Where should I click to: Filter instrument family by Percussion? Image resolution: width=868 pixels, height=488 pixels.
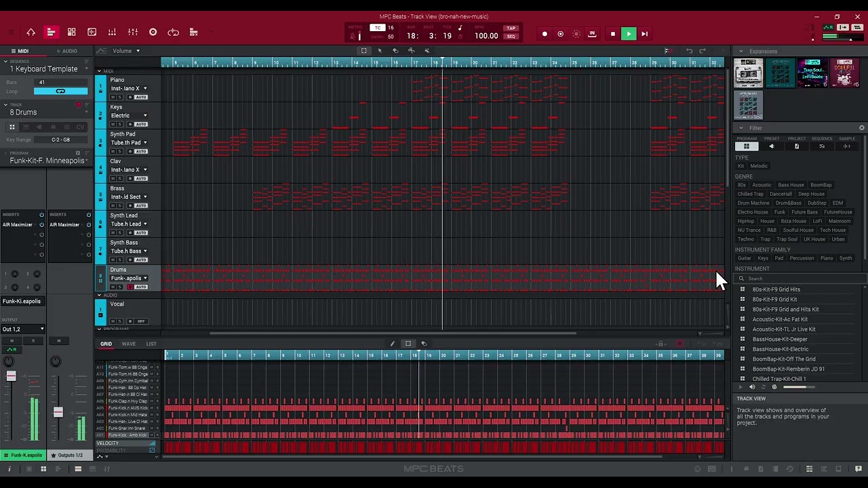pyautogui.click(x=802, y=258)
